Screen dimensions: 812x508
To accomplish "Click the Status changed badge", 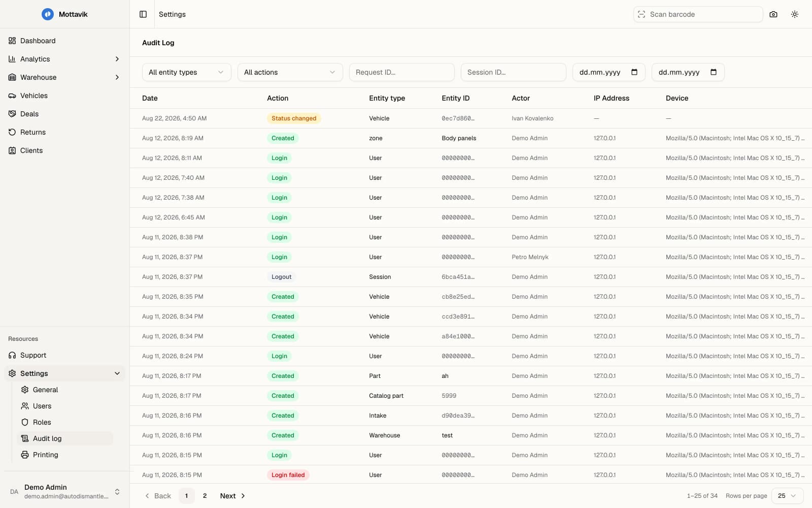I will pyautogui.click(x=294, y=118).
